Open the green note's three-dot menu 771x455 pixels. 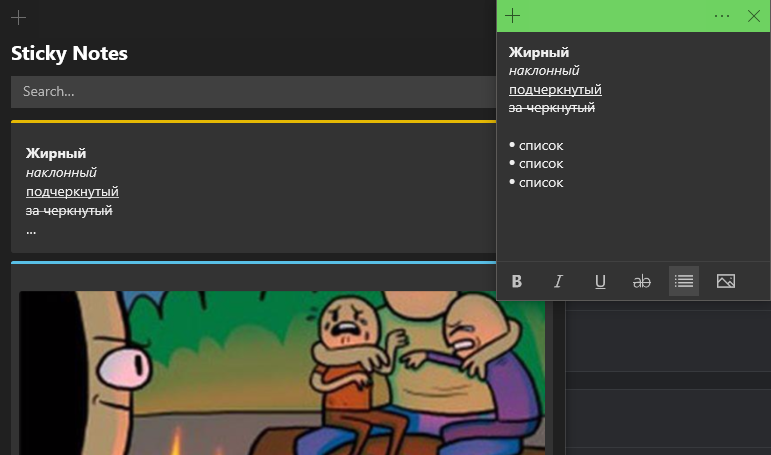[x=722, y=16]
